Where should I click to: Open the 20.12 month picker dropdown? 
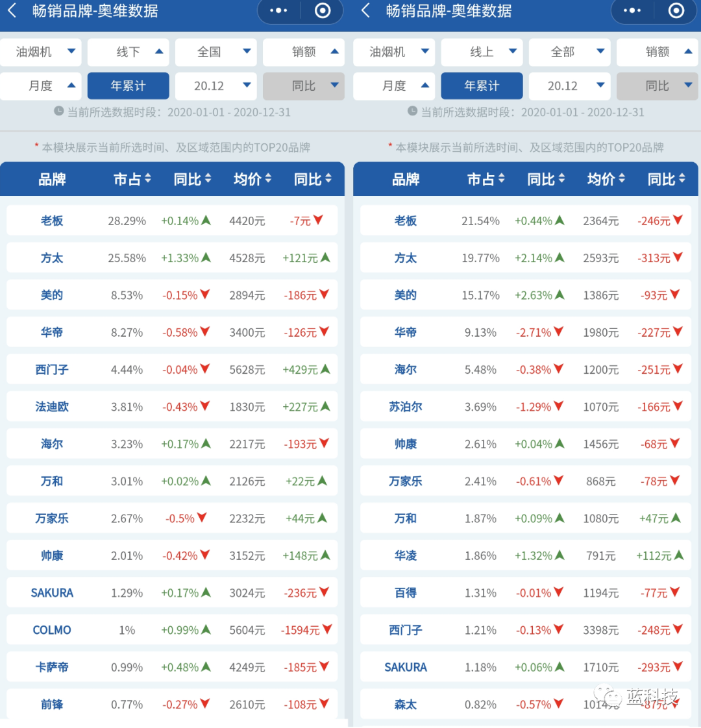coord(216,86)
